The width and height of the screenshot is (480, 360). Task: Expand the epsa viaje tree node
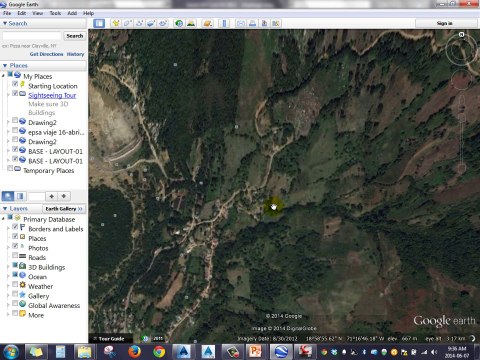click(x=8, y=132)
